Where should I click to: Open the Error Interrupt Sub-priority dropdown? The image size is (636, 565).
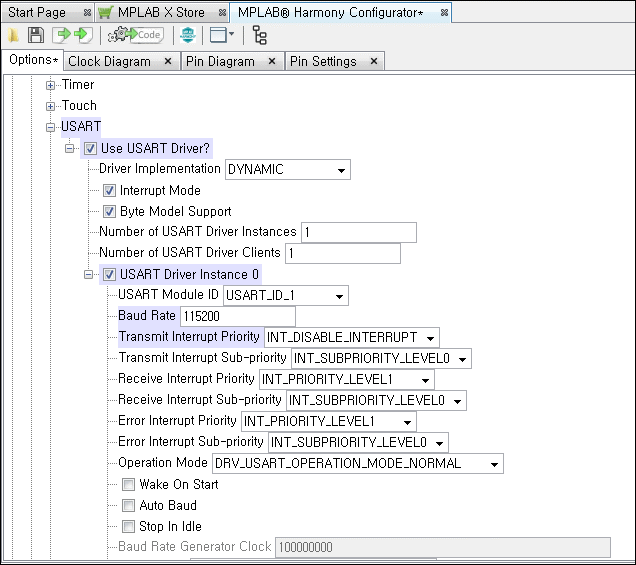coord(358,443)
